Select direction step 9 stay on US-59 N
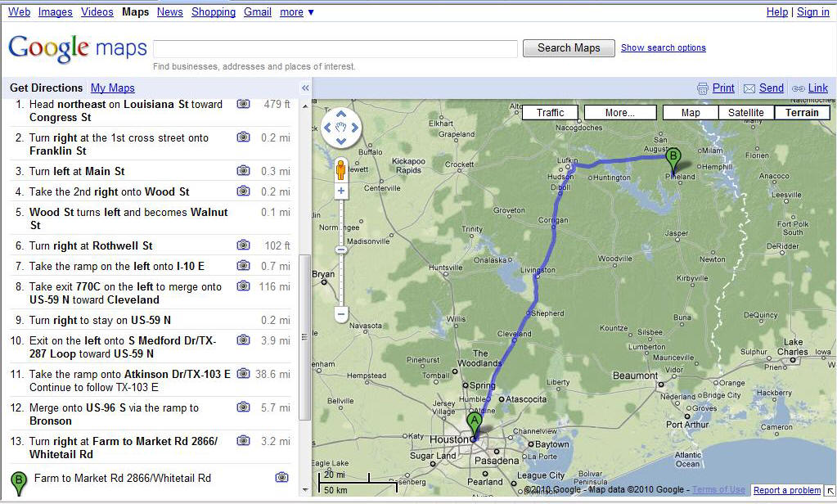This screenshot has width=837, height=504. tap(151, 320)
